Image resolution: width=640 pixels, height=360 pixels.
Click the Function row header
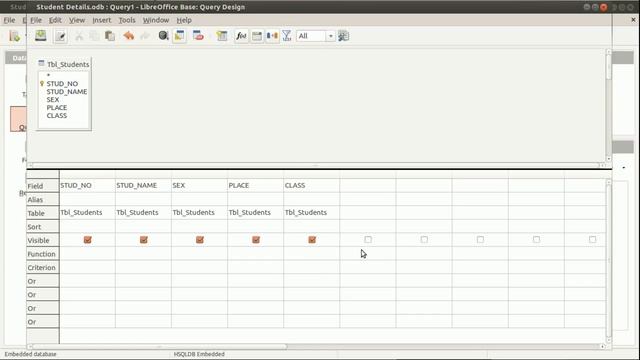tap(43, 254)
